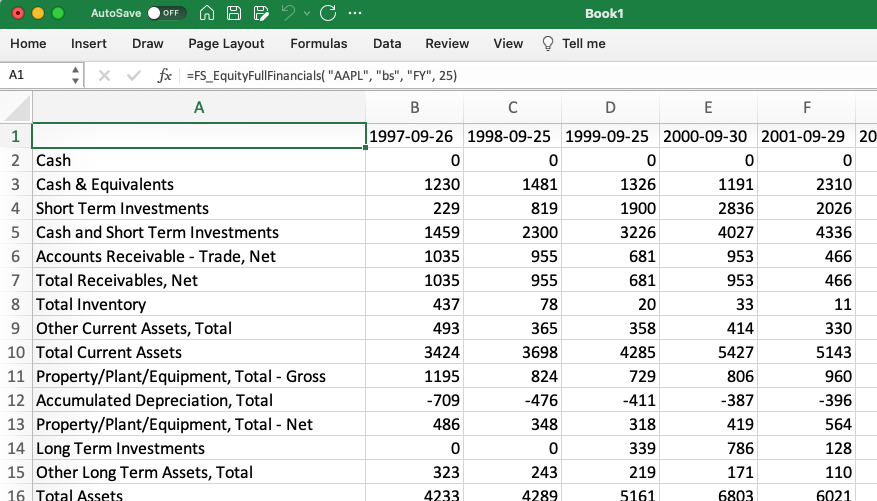The width and height of the screenshot is (877, 501).
Task: Open the View ribbon tab
Action: pos(508,44)
